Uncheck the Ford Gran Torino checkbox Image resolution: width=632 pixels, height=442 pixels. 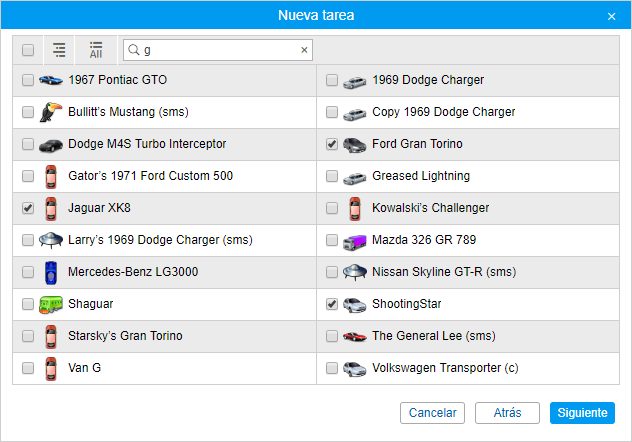pyautogui.click(x=332, y=144)
